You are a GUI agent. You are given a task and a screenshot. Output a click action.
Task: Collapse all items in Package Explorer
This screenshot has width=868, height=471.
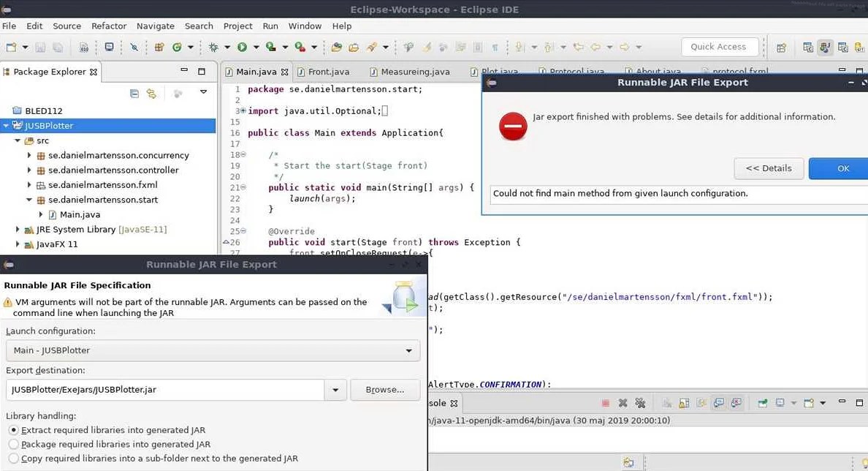(x=134, y=94)
